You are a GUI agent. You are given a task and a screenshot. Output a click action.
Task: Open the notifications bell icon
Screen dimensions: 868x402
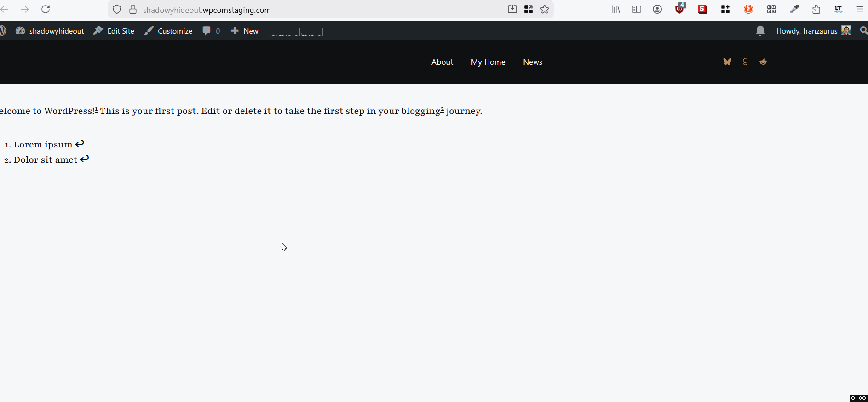[x=760, y=31]
